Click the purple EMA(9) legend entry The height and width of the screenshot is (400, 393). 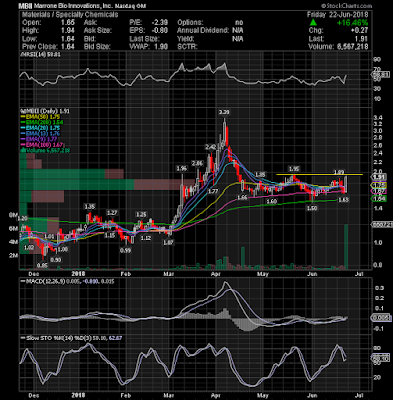(39, 139)
